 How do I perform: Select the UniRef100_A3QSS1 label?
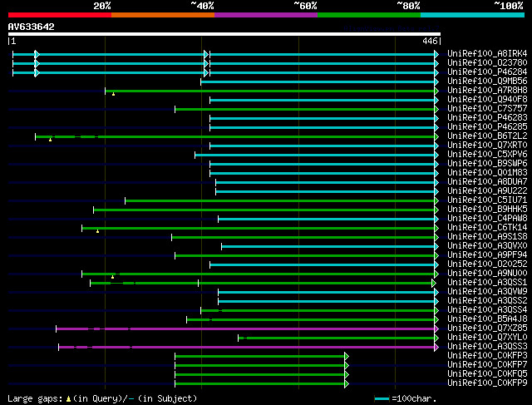tap(487, 283)
